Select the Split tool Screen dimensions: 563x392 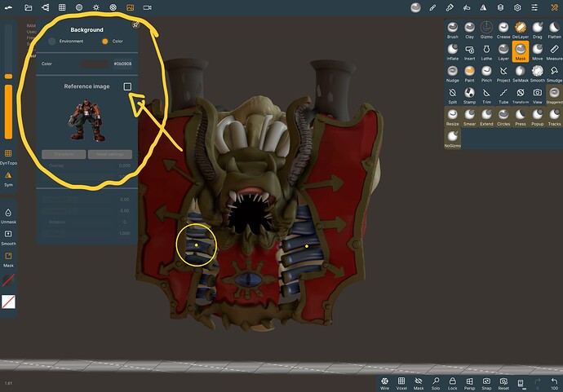click(x=452, y=95)
